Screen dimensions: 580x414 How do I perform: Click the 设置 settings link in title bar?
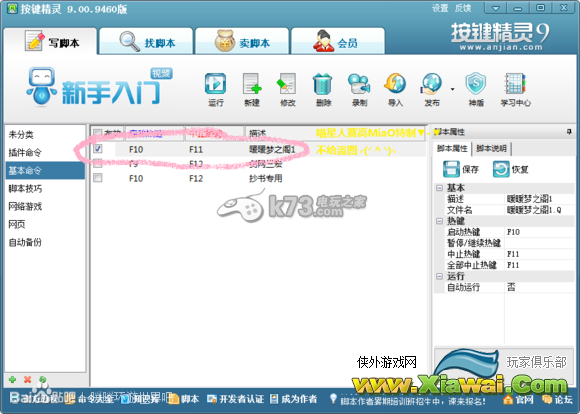[x=440, y=8]
